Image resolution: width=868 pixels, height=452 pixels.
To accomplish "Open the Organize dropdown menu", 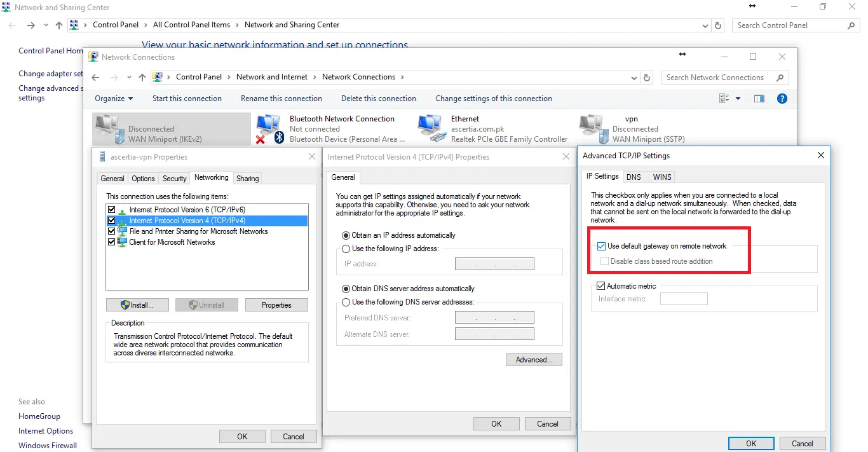I will [x=114, y=99].
